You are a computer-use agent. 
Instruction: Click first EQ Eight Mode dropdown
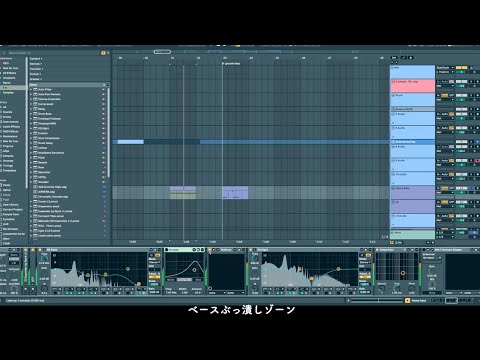(x=154, y=263)
